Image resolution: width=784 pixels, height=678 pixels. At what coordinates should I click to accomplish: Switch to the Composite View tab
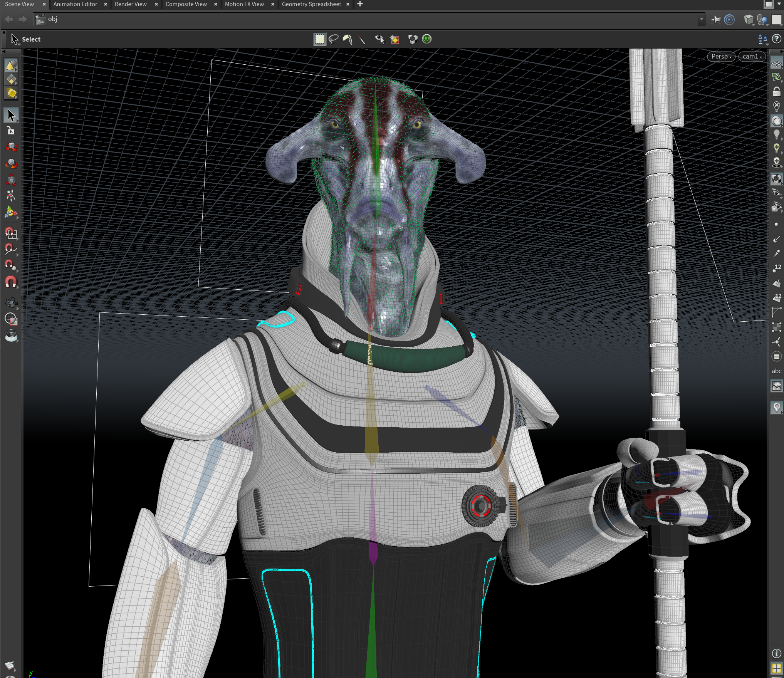pos(186,4)
